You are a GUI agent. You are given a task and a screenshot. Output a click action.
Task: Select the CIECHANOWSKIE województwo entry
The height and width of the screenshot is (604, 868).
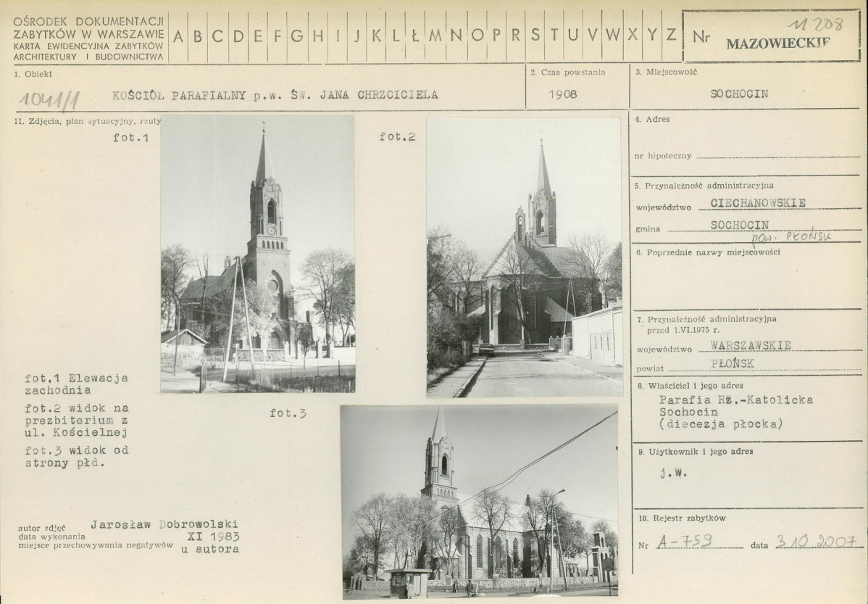(x=758, y=203)
